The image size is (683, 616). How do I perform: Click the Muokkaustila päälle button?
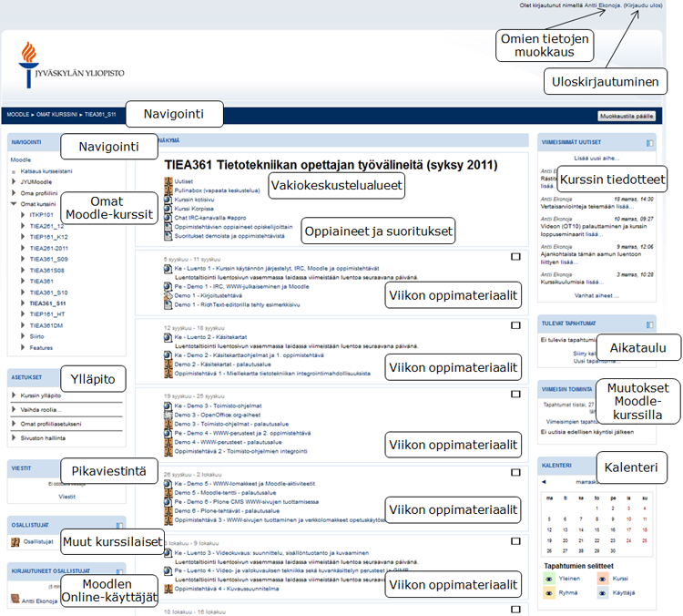click(627, 116)
